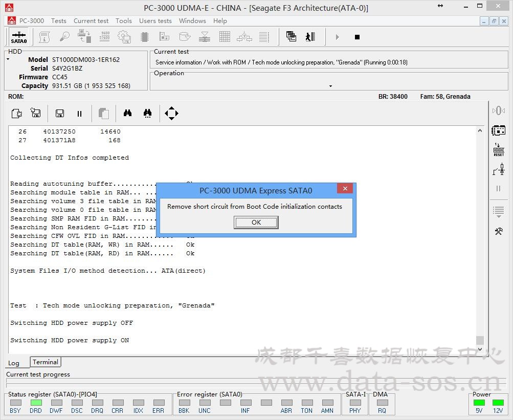
Task: Click the four-arrow expand log icon
Action: click(x=171, y=114)
